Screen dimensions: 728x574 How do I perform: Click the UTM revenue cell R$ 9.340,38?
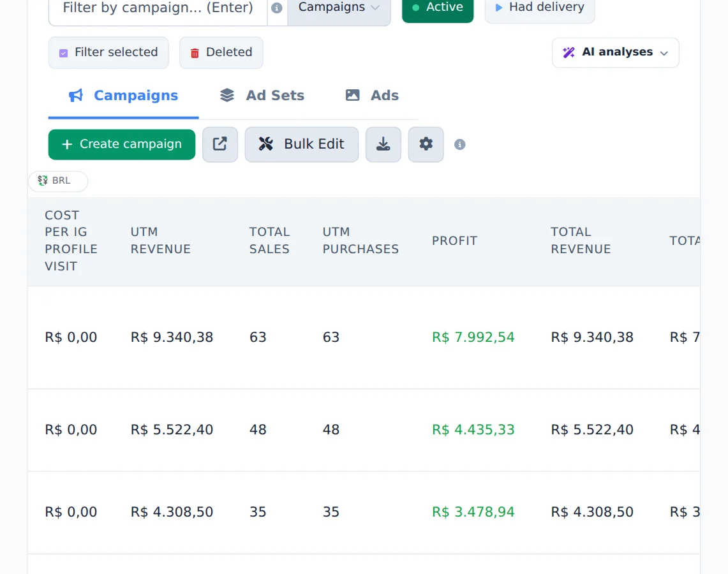click(x=172, y=337)
